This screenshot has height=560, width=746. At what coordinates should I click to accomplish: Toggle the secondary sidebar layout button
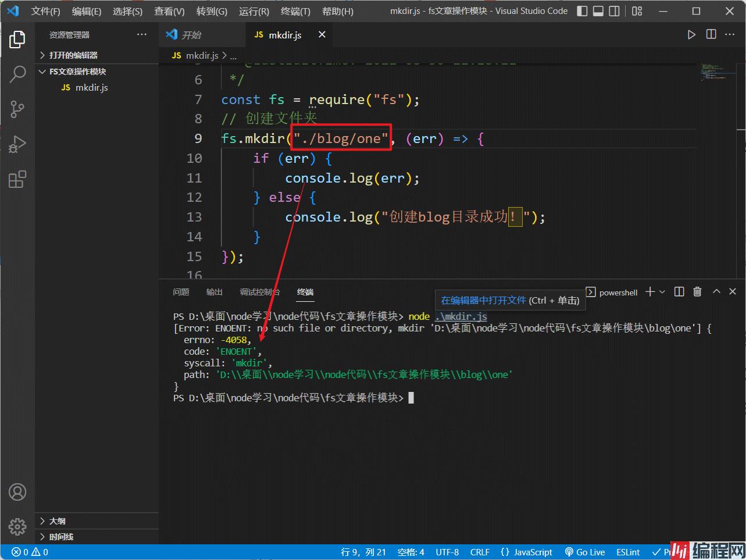point(614,11)
